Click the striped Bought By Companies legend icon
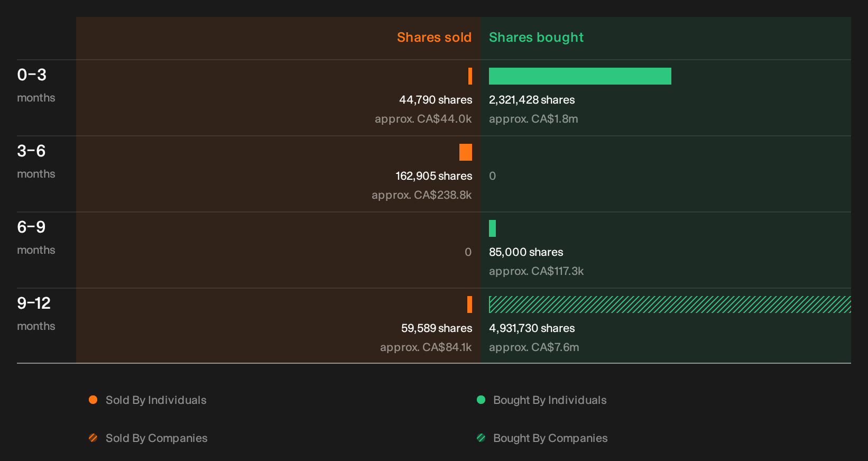The width and height of the screenshot is (868, 461). tap(481, 438)
